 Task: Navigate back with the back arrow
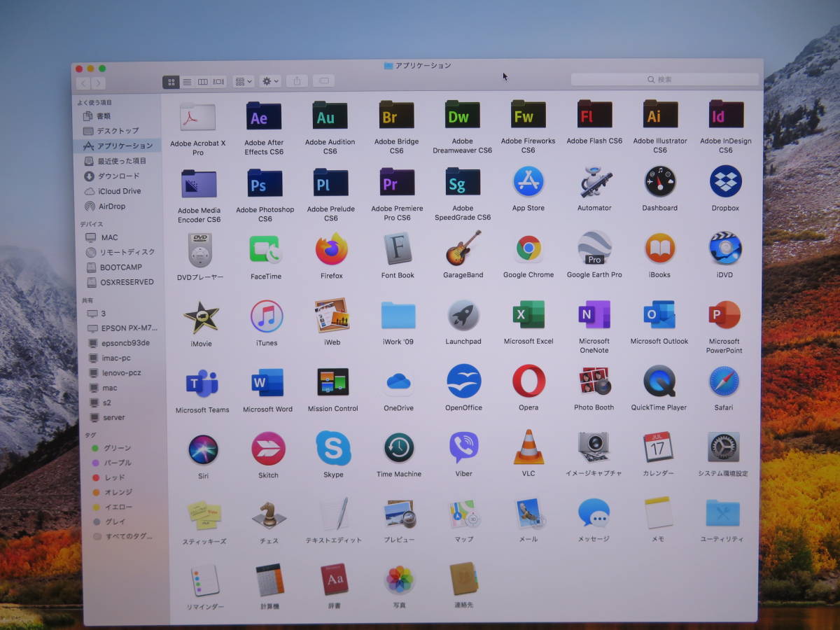click(83, 82)
